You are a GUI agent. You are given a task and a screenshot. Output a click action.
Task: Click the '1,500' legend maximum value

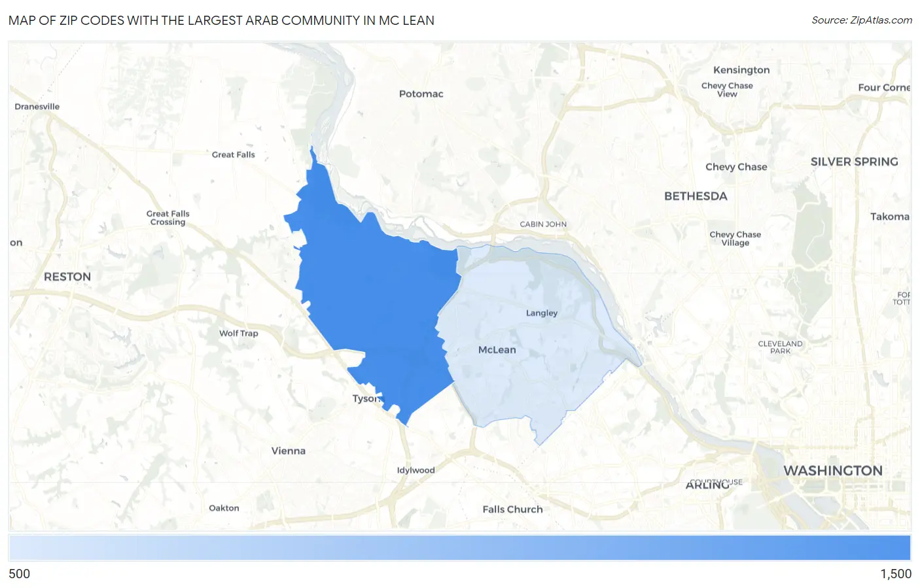(896, 574)
